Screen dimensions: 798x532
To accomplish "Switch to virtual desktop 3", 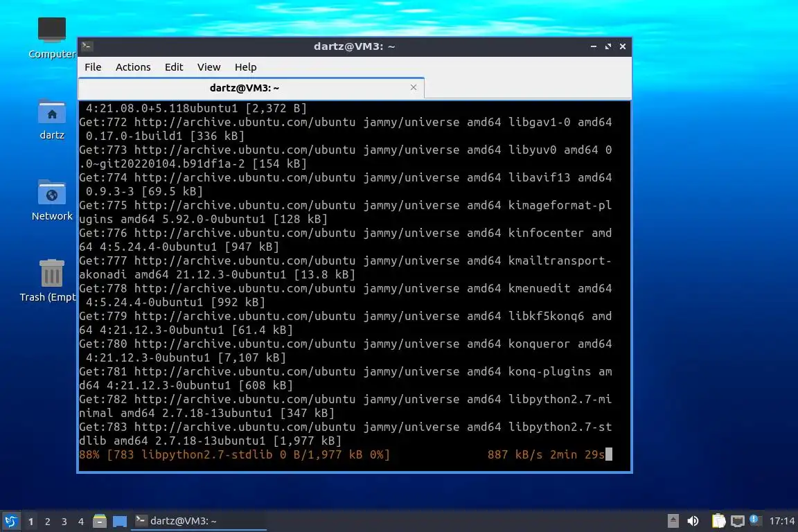I will (x=64, y=522).
